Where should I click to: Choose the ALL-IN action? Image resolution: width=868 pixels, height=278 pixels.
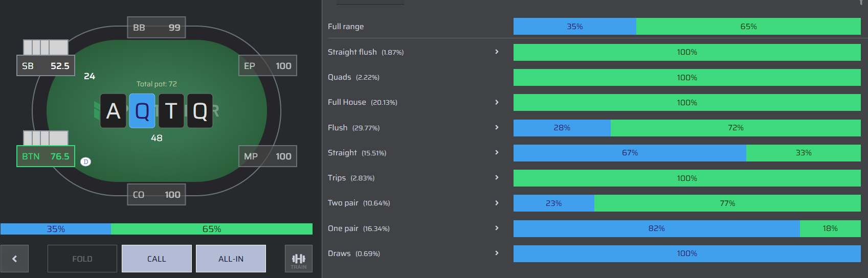(x=231, y=259)
